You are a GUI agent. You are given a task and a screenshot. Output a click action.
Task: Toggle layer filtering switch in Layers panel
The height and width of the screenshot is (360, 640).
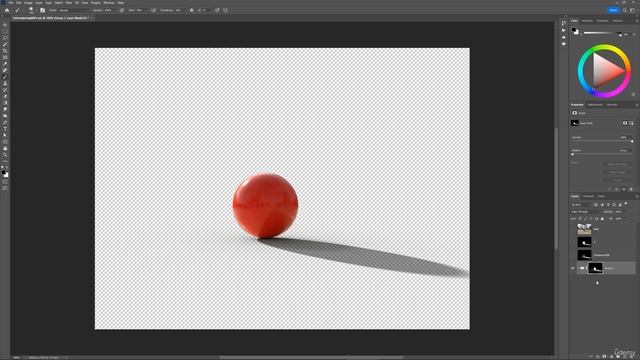626,203
